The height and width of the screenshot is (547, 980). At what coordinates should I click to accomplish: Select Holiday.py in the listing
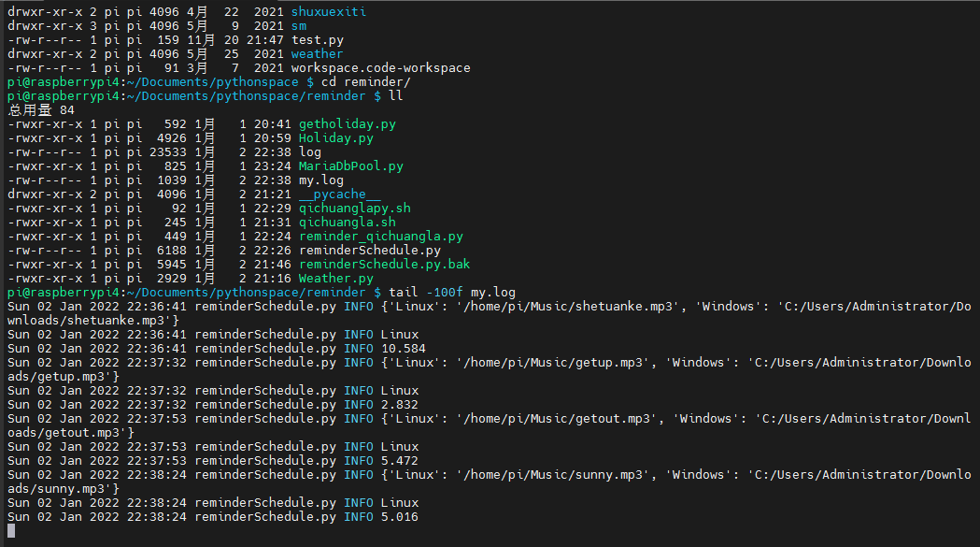336,137
